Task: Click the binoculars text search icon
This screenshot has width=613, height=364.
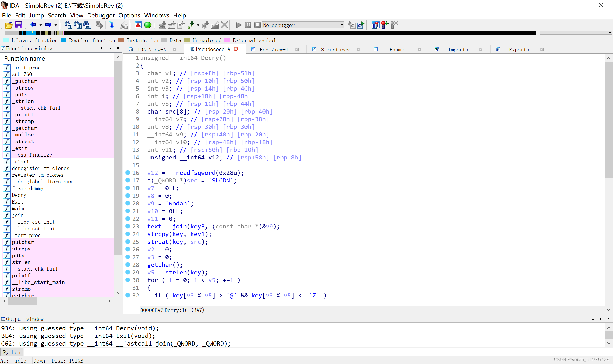Action: 78,25
